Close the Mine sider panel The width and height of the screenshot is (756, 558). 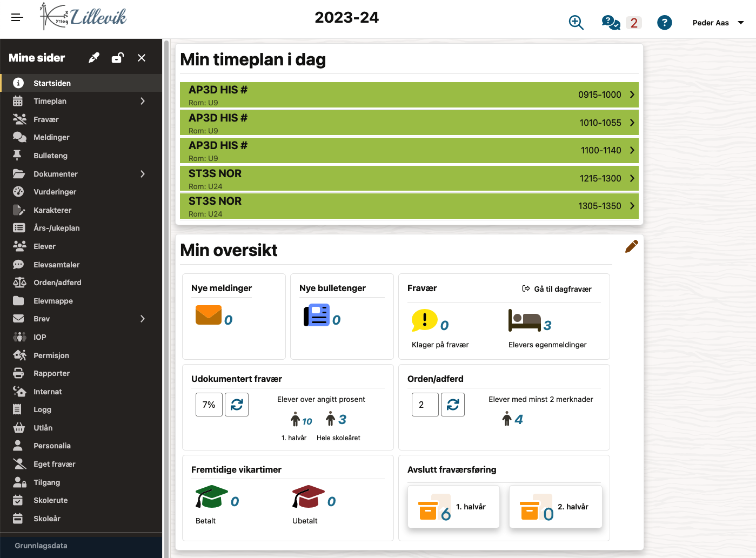tap(142, 58)
